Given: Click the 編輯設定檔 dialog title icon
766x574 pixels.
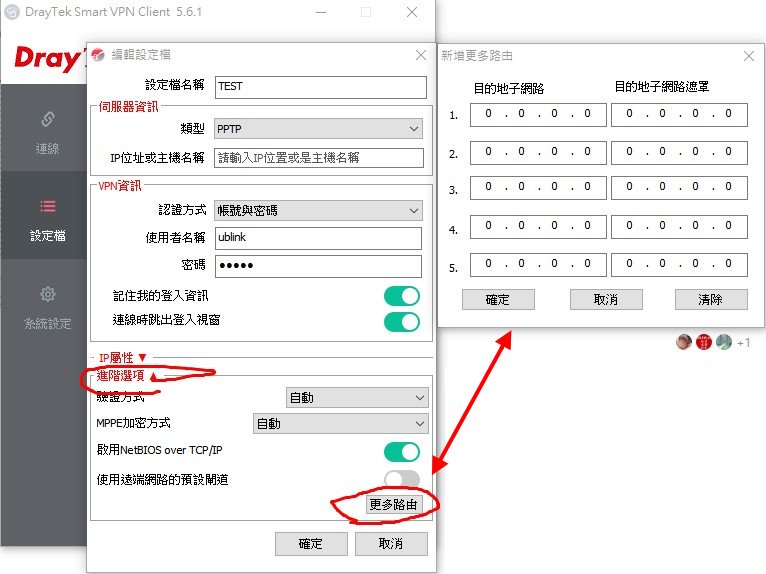Looking at the screenshot, I should (99, 55).
